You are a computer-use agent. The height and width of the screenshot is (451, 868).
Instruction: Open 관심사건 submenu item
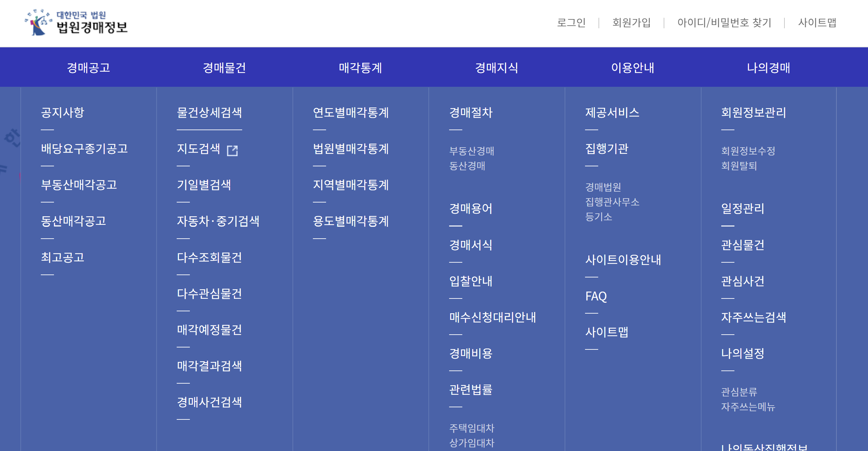pyautogui.click(x=743, y=281)
